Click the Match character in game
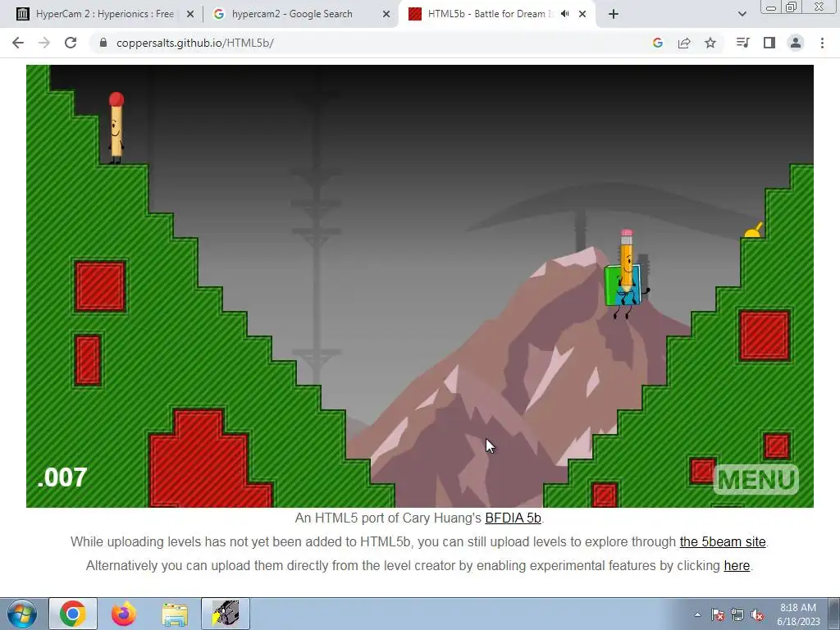Screen dimensions: 840x630 116,127
